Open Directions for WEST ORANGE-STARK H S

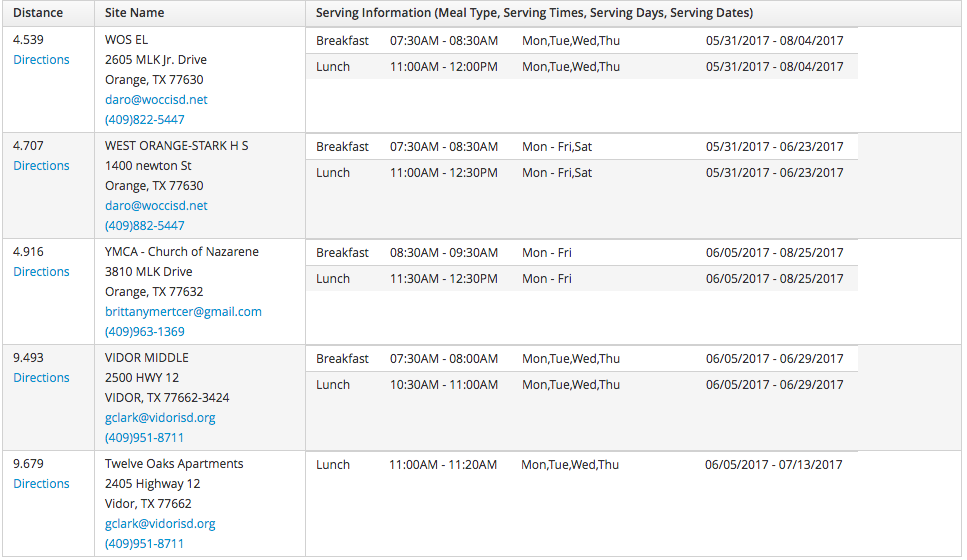click(x=41, y=166)
